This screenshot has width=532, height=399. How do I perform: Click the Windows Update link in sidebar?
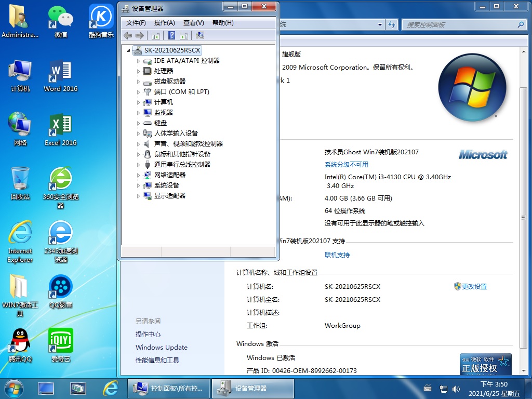[162, 348]
